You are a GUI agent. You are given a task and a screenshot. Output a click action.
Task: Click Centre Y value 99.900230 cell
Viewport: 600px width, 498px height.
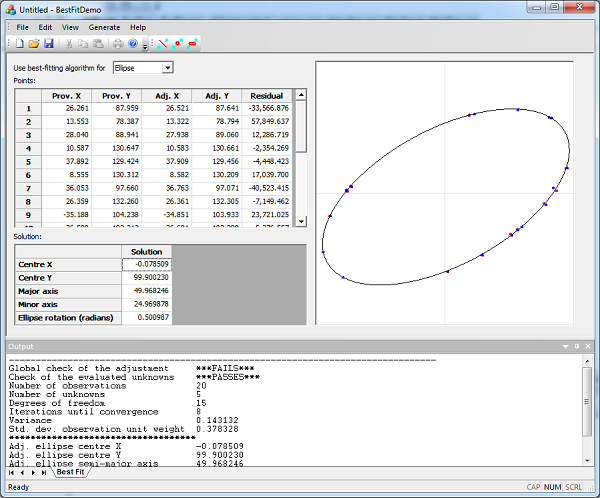[147, 277]
